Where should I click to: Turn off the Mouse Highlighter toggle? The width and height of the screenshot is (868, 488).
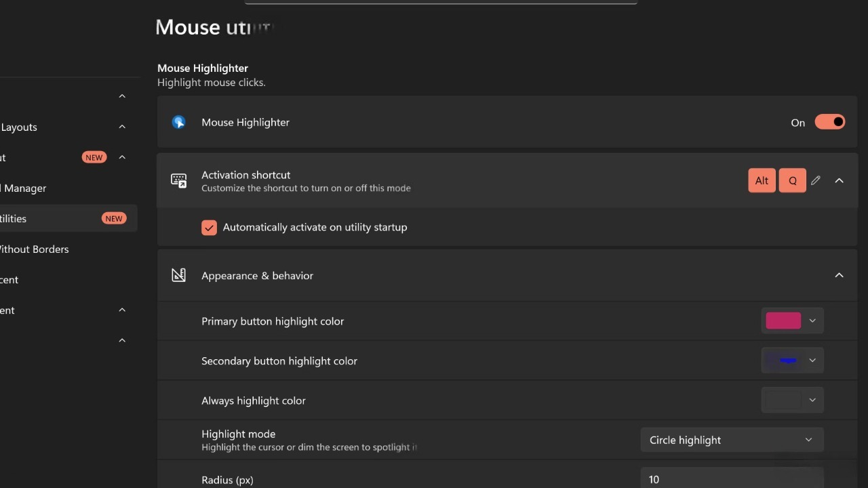tap(830, 122)
